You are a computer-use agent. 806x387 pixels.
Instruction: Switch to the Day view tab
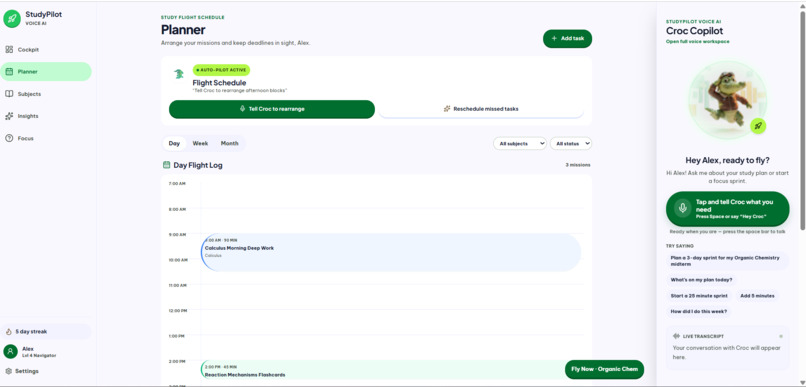[x=174, y=143]
